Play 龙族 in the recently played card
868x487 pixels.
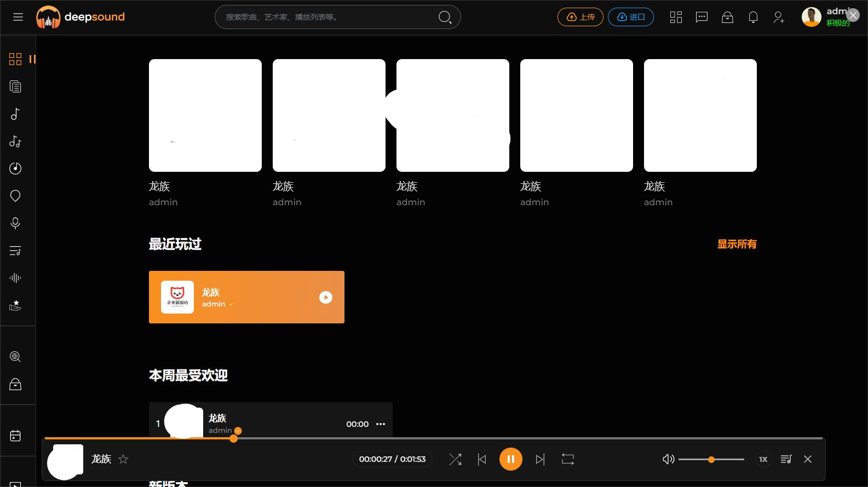point(326,297)
